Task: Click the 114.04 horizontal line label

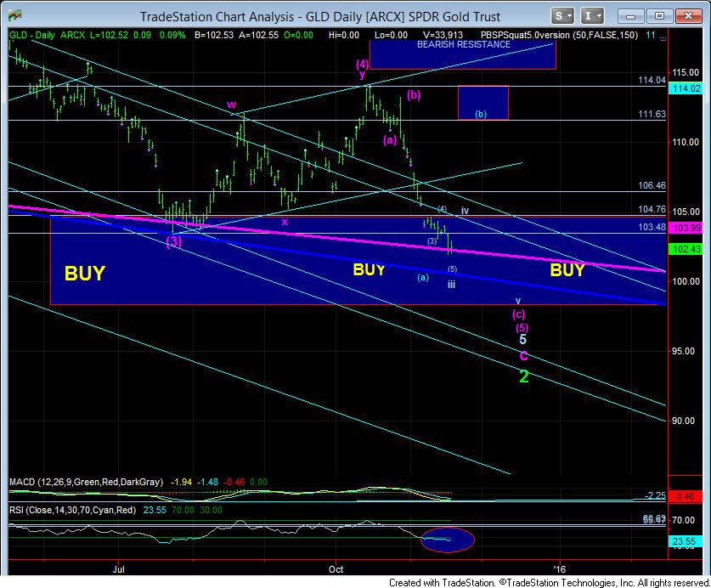Action: [x=652, y=81]
